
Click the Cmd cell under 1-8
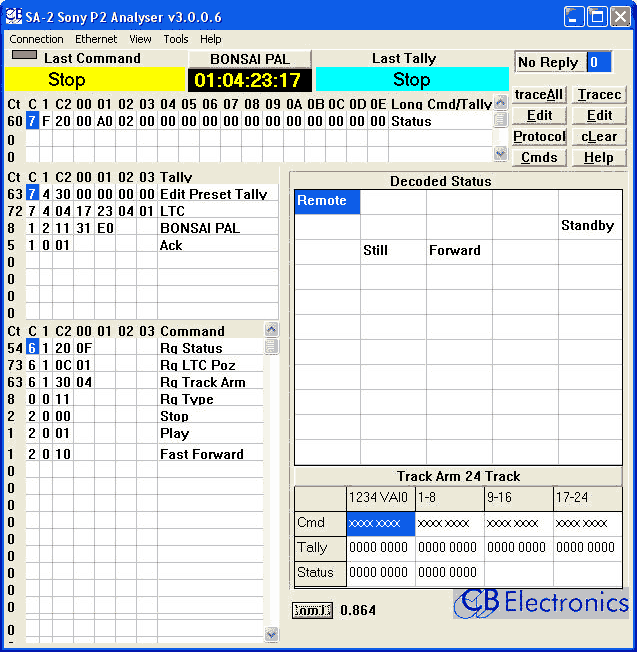pos(449,523)
